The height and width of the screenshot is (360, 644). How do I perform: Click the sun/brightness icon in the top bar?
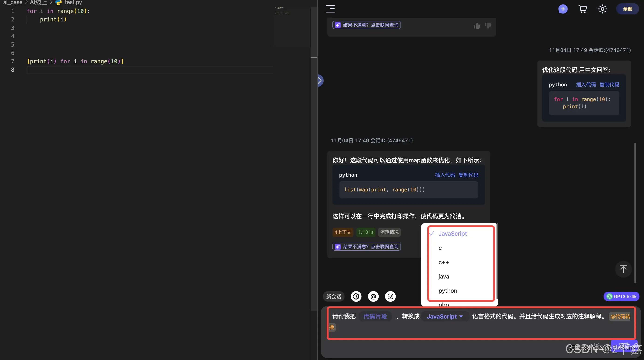(603, 9)
